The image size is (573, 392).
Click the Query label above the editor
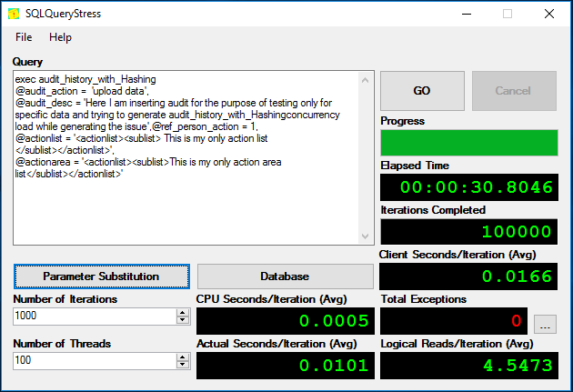(27, 62)
